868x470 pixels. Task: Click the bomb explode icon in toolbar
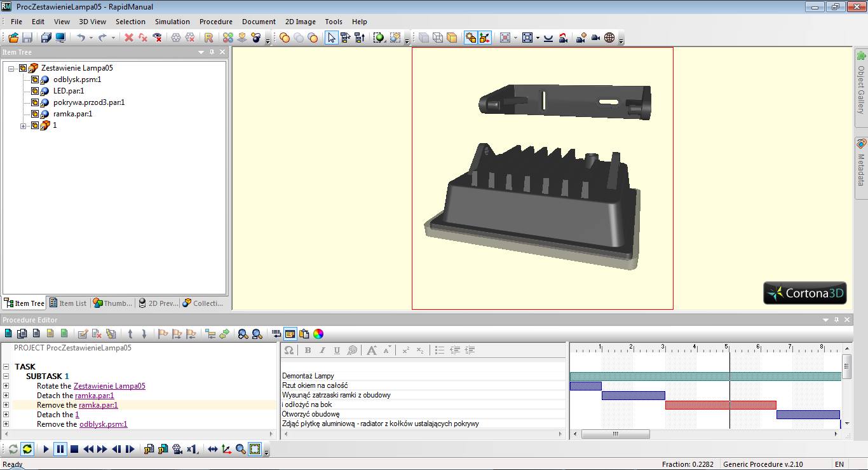coord(256,38)
